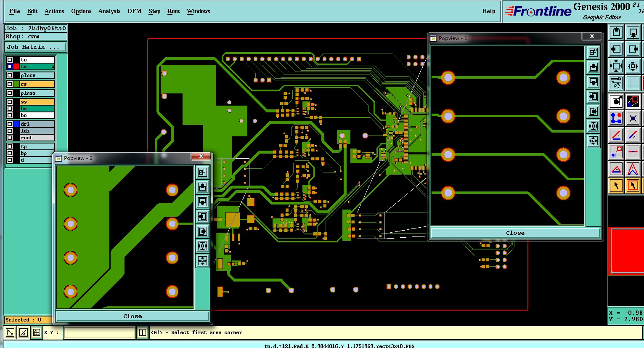Click Close button in Popview 1

tap(515, 233)
